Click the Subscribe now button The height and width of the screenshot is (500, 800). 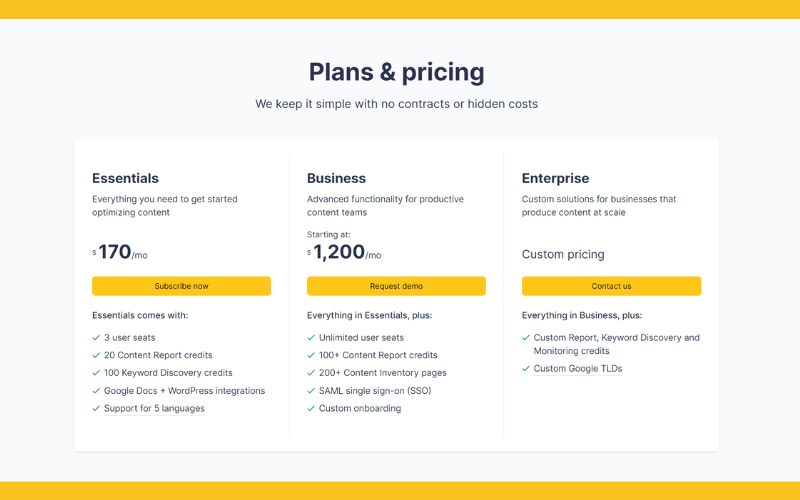(x=181, y=286)
